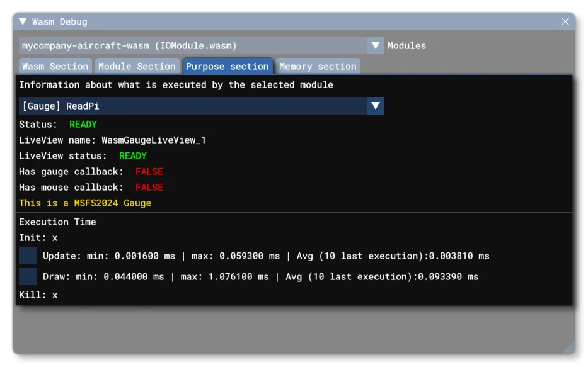Screen dimensions: 588x367
Task: Click the Update timing statistics text
Action: coord(266,256)
